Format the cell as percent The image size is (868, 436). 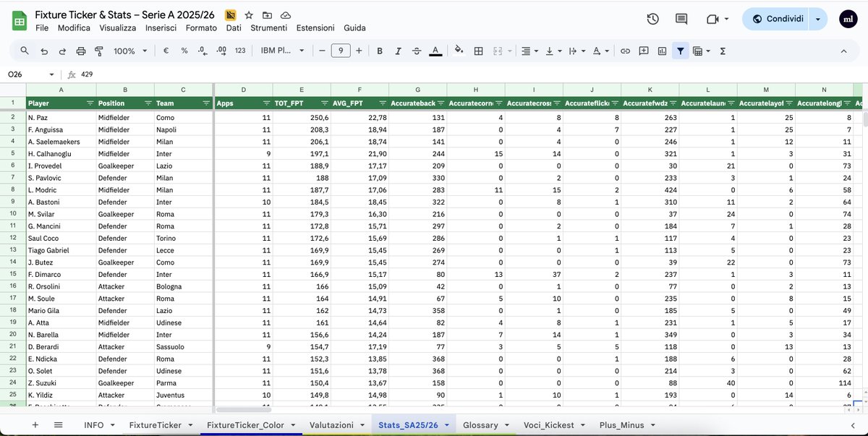point(184,51)
